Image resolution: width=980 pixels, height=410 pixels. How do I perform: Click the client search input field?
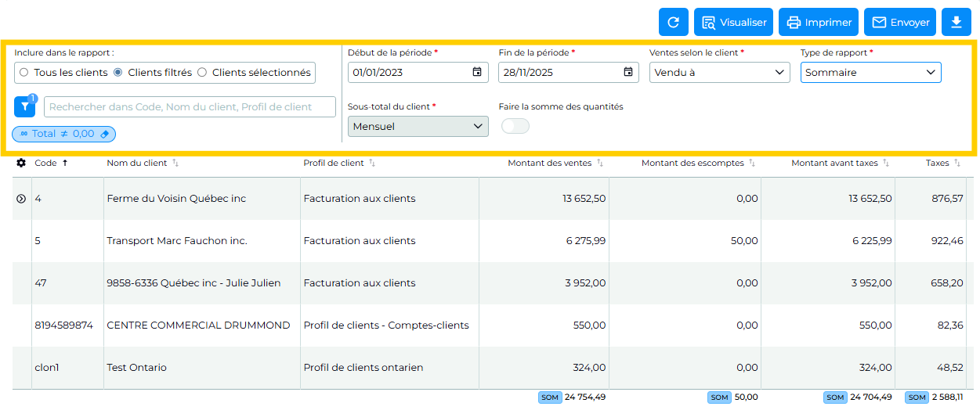[190, 107]
